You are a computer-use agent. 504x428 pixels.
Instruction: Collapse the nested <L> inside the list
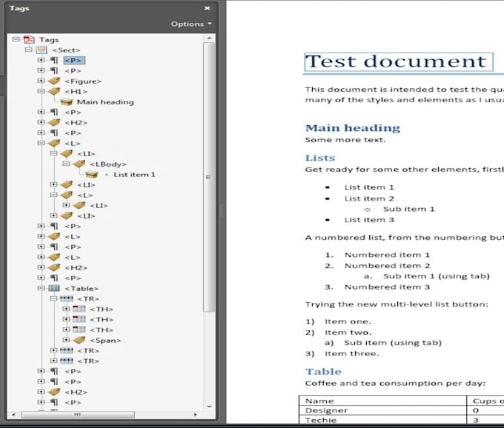(x=53, y=195)
